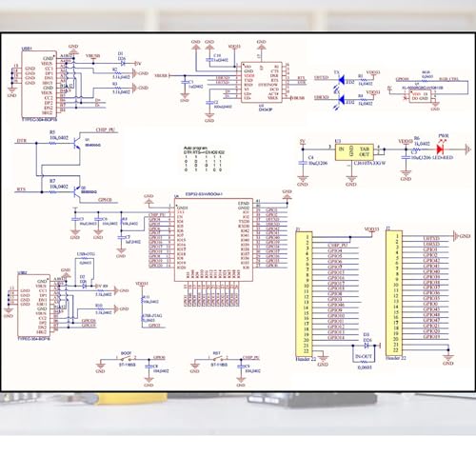
Task: Click the 5V label at the regulator input
Action: [x=303, y=141]
